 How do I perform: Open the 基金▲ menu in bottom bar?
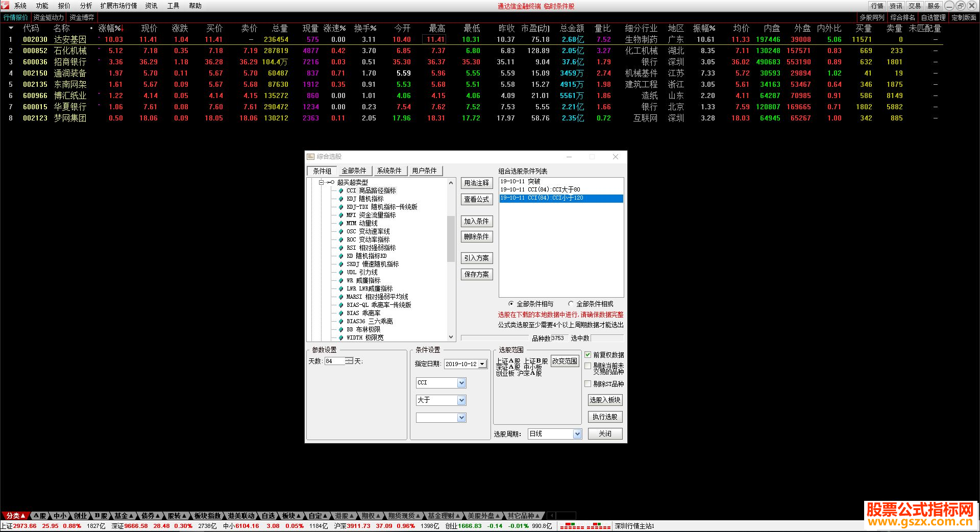point(124,516)
